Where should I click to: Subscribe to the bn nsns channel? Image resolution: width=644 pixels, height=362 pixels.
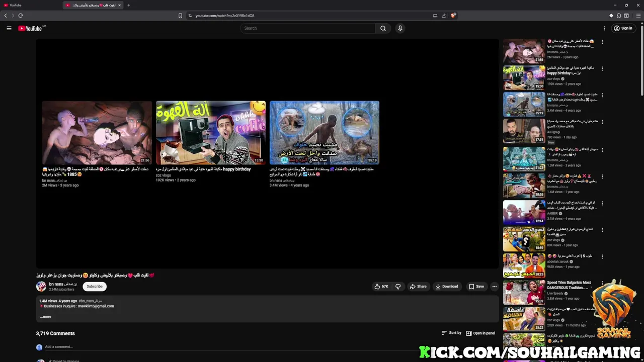pos(94,287)
